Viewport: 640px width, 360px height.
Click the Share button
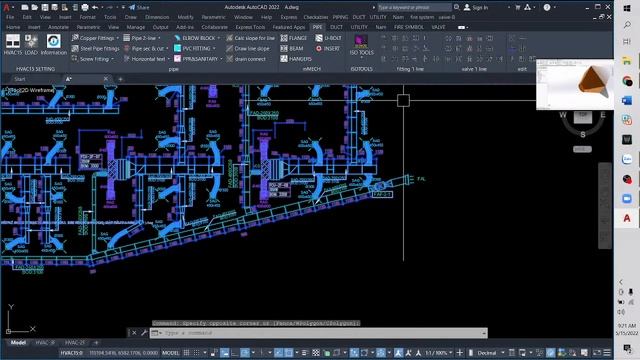[139, 7]
